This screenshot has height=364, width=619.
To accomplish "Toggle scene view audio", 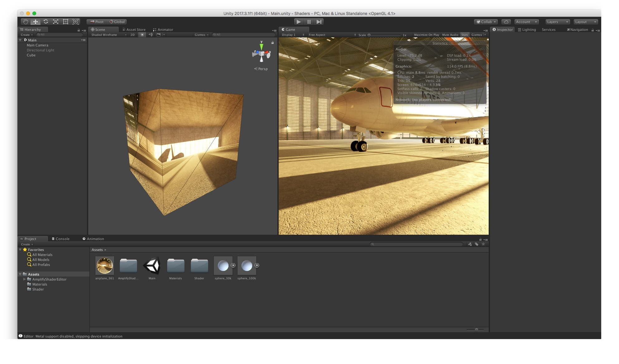I will click(150, 35).
